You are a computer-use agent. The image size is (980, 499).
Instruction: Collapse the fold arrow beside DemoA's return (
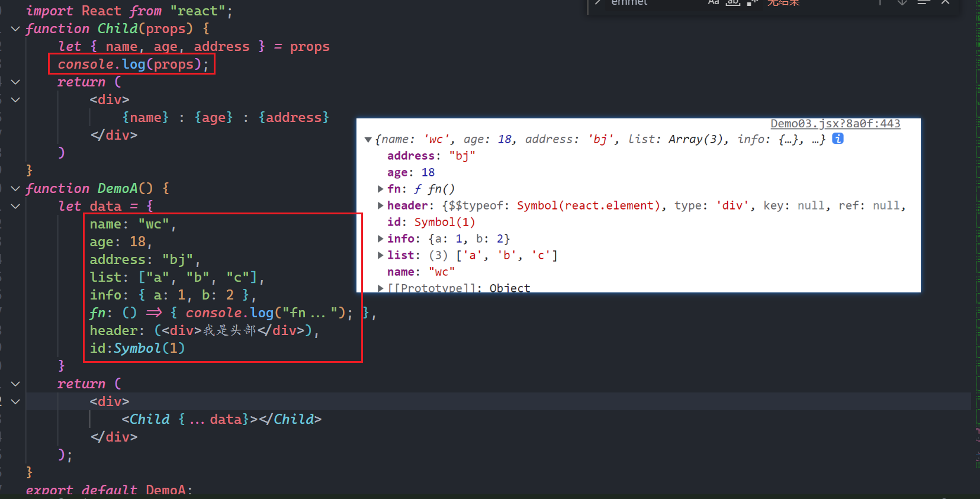(x=16, y=384)
